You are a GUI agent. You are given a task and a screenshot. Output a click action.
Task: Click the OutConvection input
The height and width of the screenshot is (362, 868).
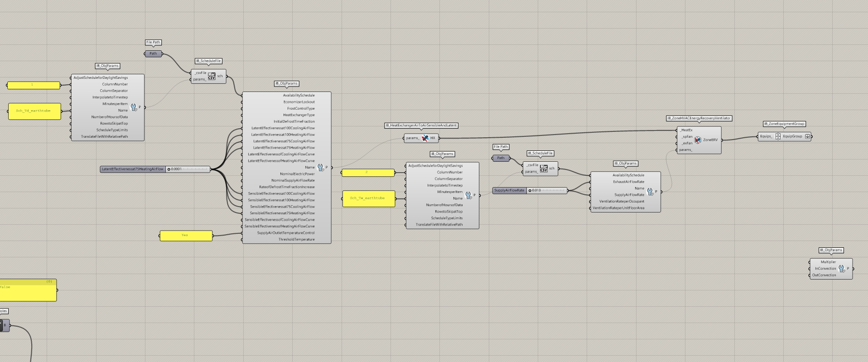coord(824,275)
